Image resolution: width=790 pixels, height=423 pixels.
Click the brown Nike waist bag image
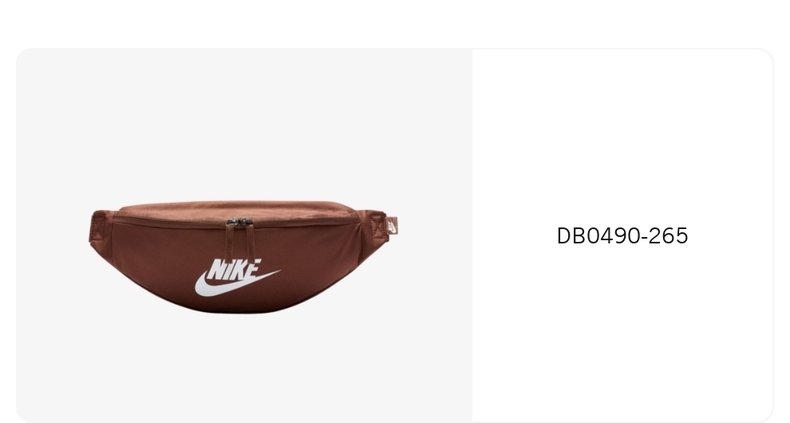click(x=243, y=257)
